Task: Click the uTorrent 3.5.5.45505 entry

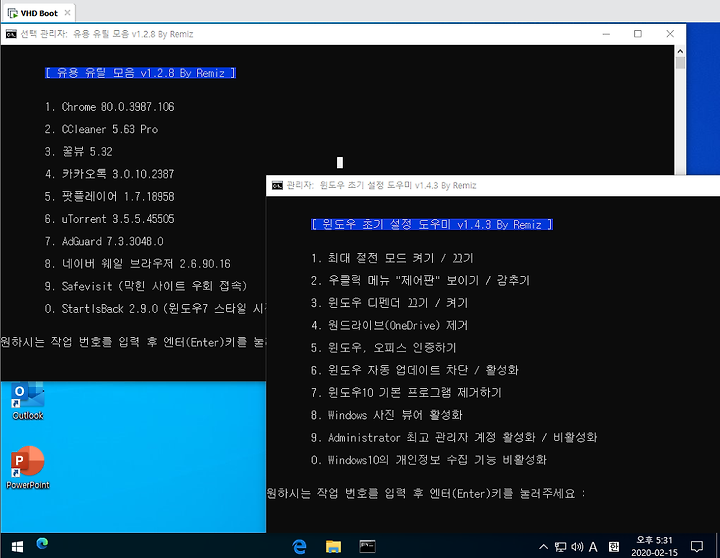Action: coord(109,219)
